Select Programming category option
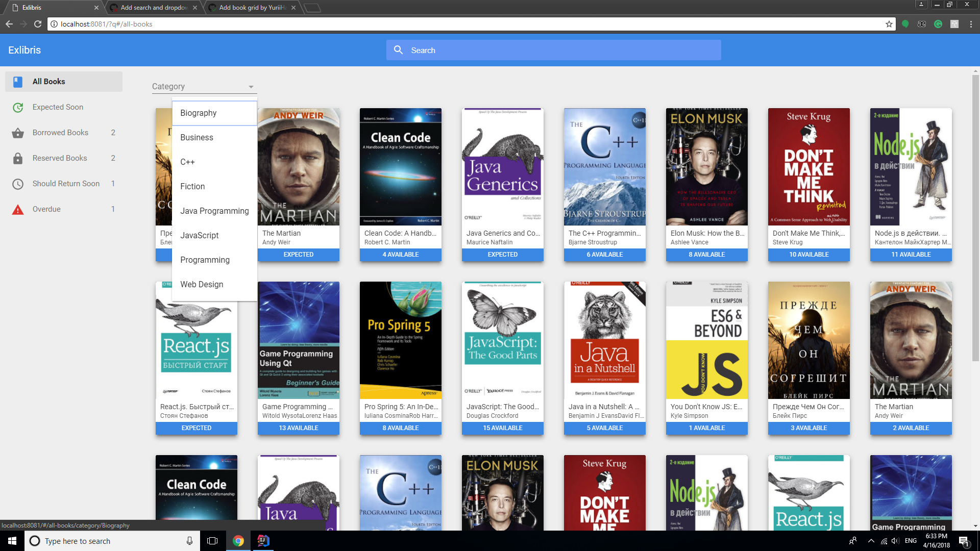Screen dimensions: 980x551 coord(214,260)
